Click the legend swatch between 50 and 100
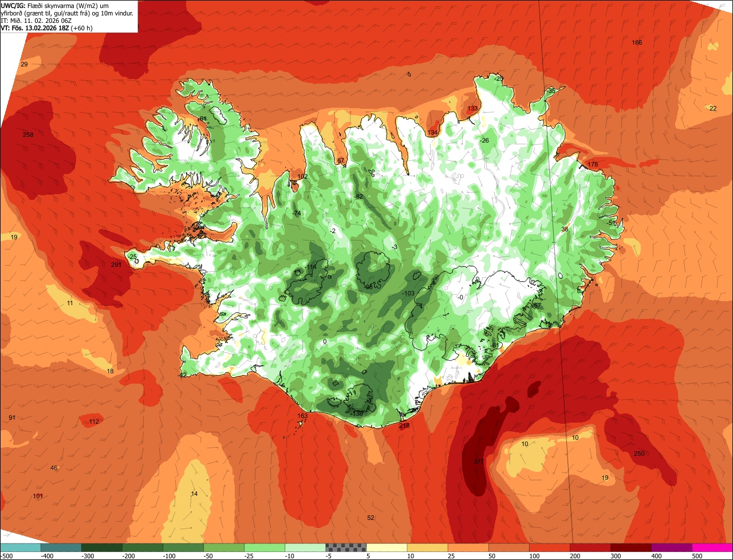 click(x=509, y=547)
